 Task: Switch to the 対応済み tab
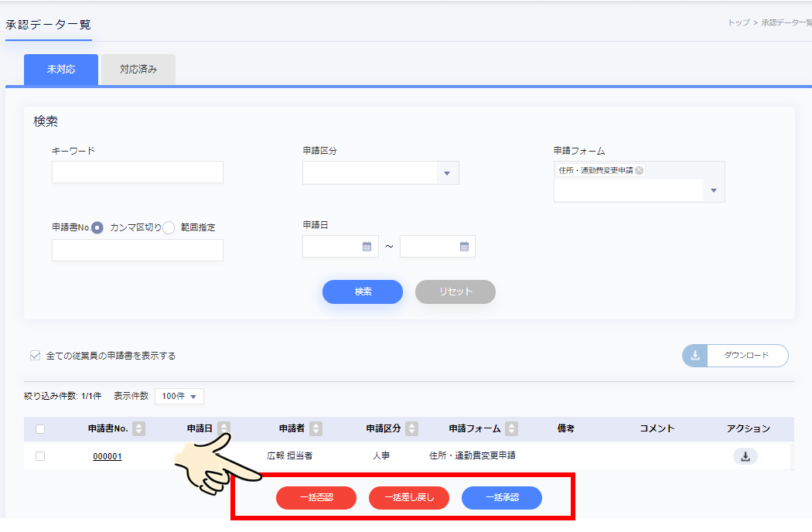tap(138, 69)
